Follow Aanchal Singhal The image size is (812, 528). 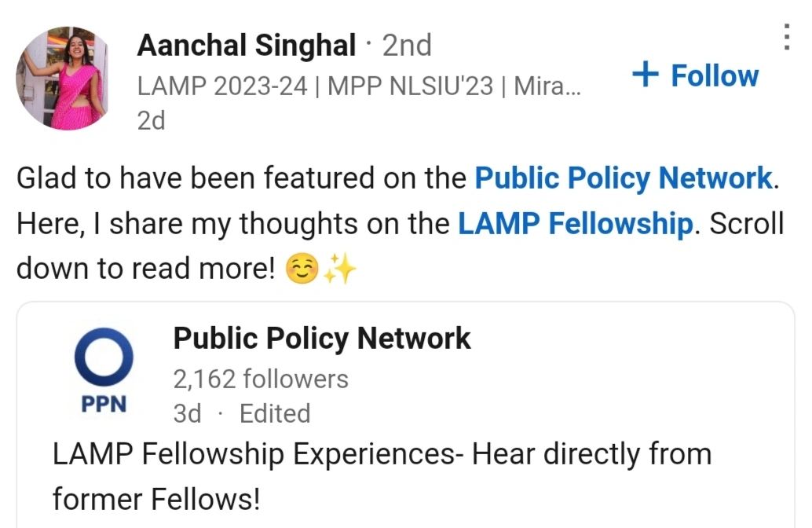695,75
